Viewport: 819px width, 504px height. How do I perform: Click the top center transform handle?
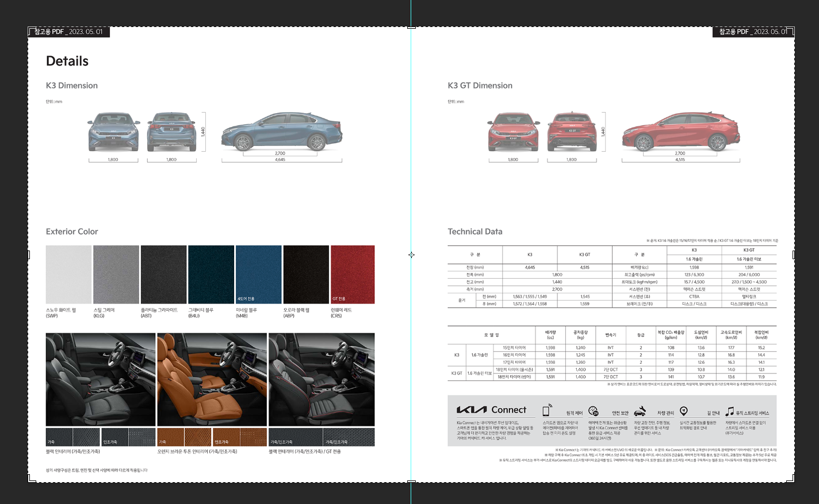click(411, 27)
